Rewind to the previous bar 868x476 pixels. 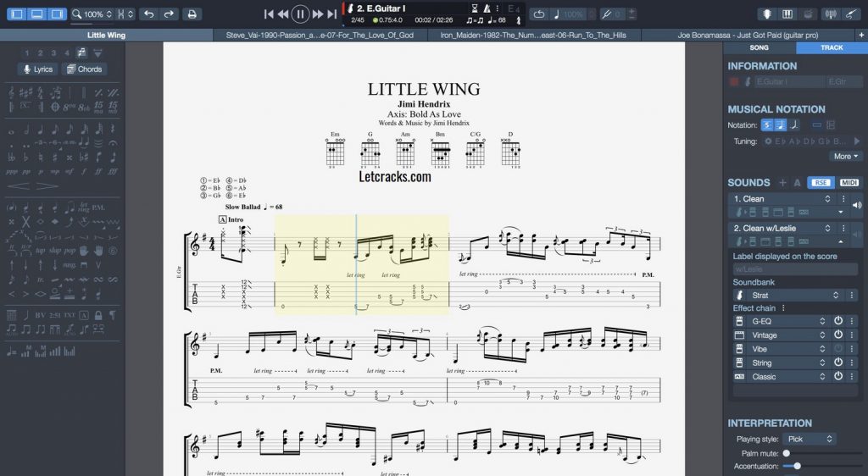[x=283, y=14]
